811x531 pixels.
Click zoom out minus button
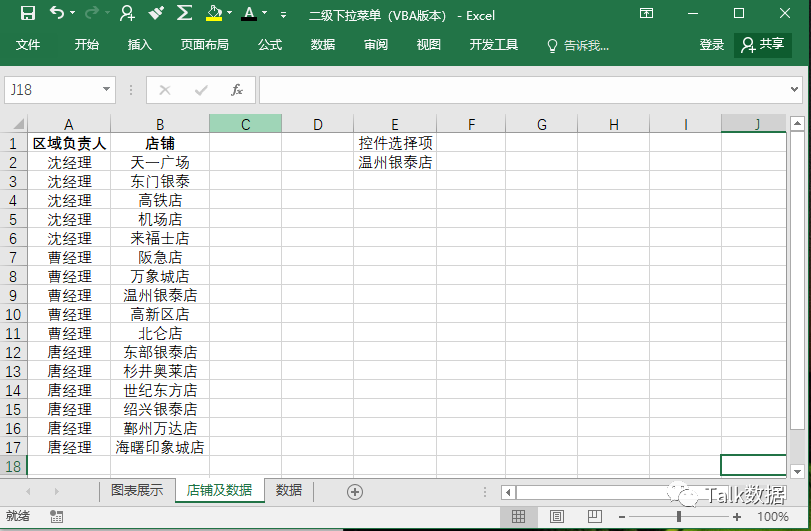622,517
